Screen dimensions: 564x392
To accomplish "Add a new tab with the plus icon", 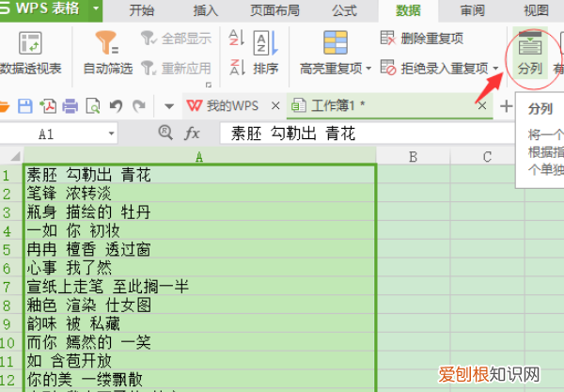I will point(506,106).
